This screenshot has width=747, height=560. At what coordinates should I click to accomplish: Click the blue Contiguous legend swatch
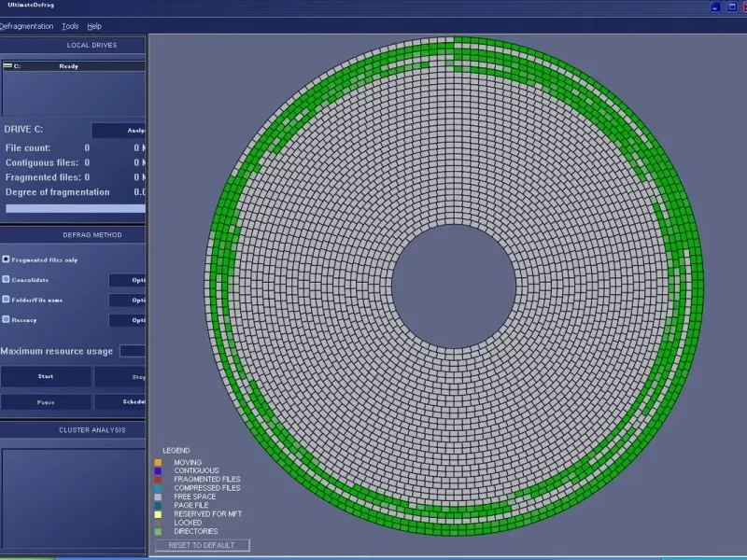click(x=158, y=471)
